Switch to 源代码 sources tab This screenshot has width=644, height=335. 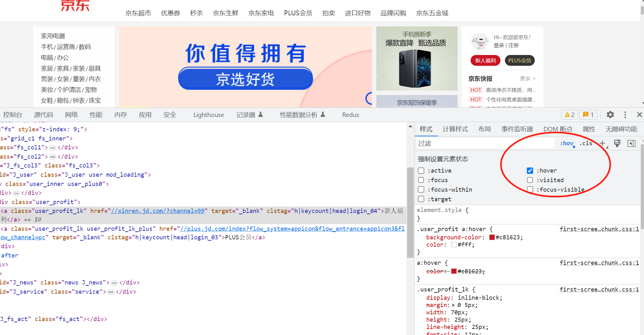pos(44,115)
